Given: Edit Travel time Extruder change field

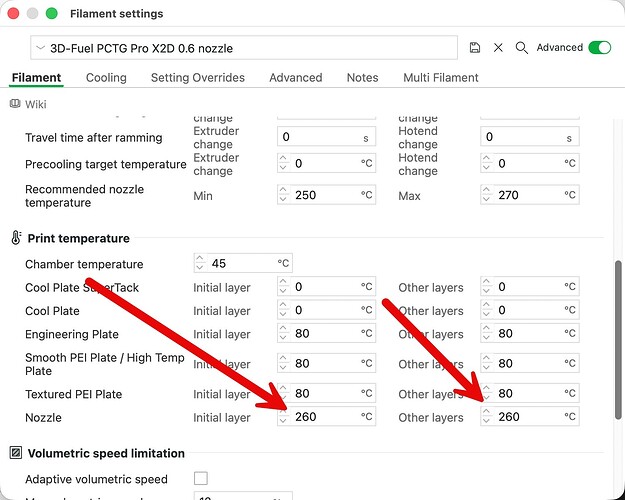Looking at the screenshot, I should (326, 137).
